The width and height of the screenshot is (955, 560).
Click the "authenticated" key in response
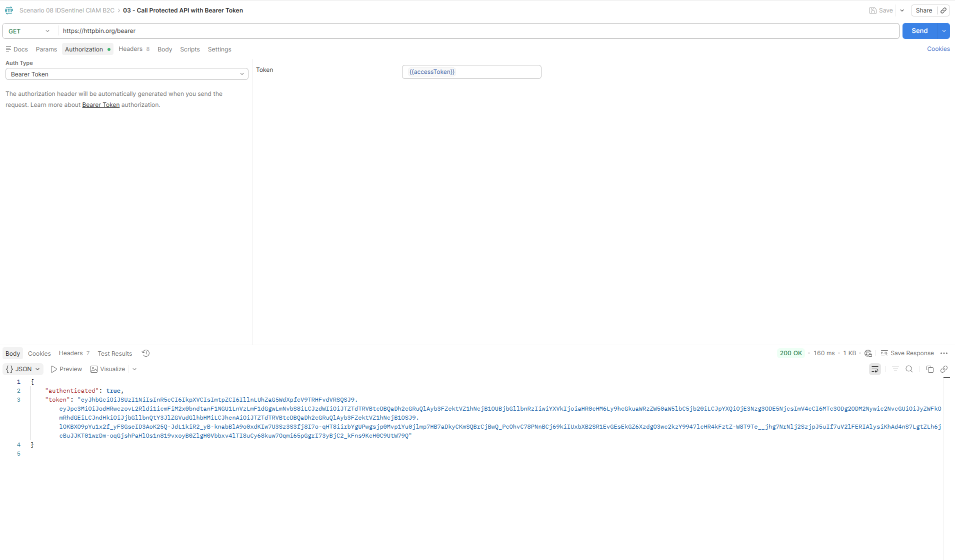pos(72,391)
